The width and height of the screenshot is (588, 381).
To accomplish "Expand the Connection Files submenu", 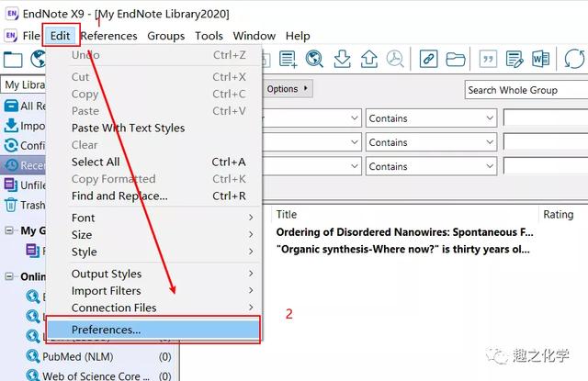I will point(153,308).
